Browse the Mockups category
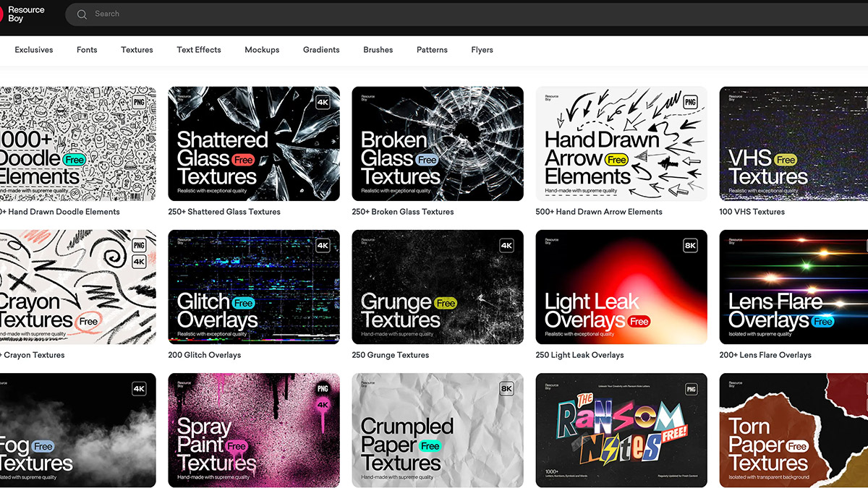Viewport: 868px width, 488px height. click(262, 50)
